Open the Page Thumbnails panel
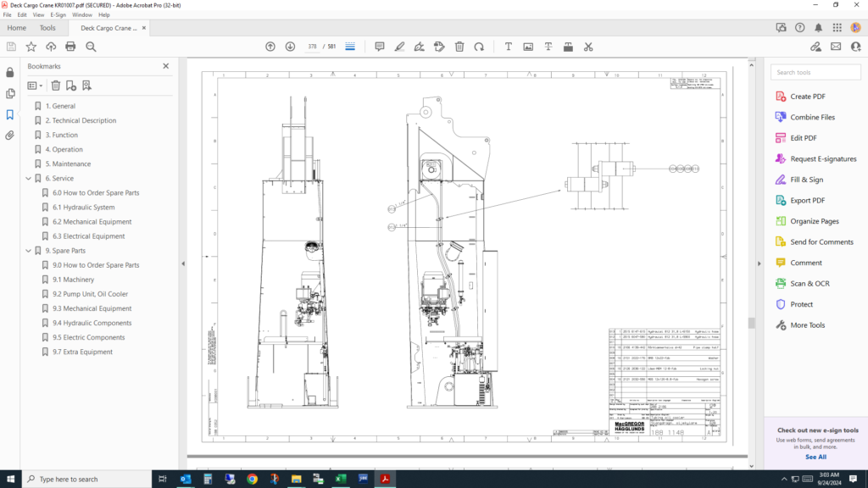Viewport: 868px width, 488px height. 10,93
